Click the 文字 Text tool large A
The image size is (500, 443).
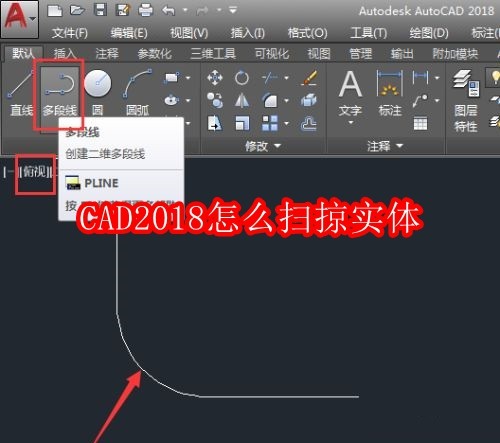(x=350, y=84)
